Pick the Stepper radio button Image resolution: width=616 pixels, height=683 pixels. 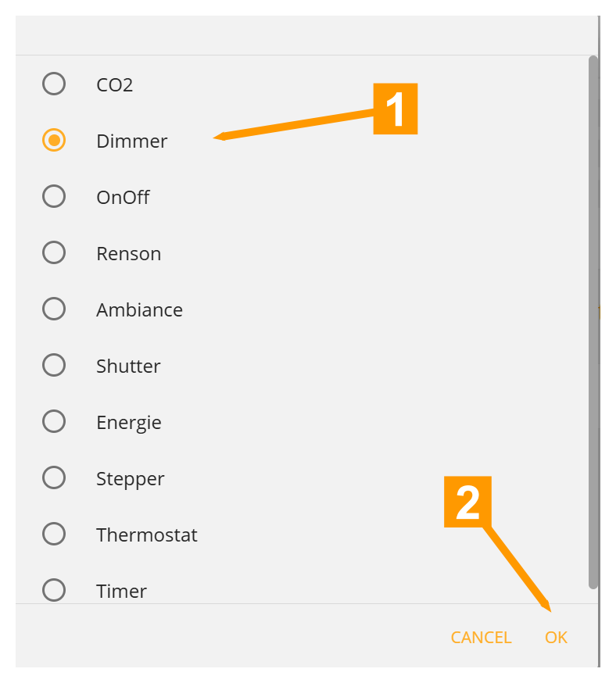pyautogui.click(x=54, y=477)
